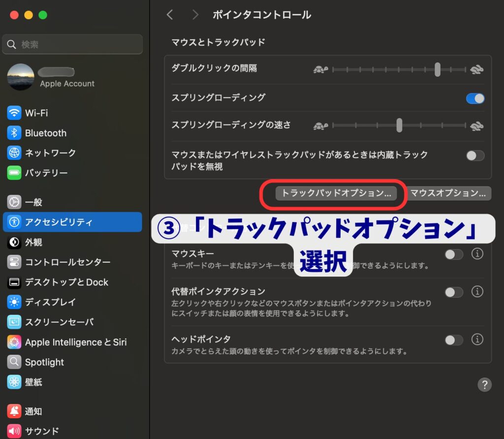Open the Spotlight magnifier icon
This screenshot has width=504, height=439.
[x=14, y=362]
